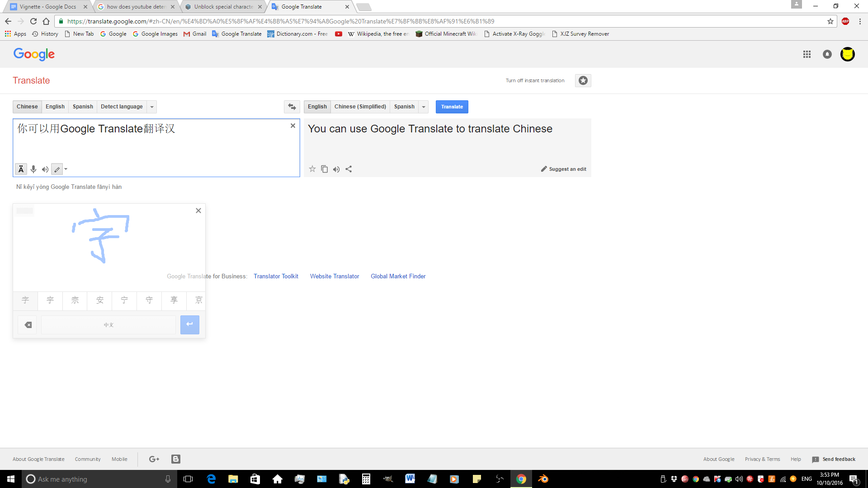Image resolution: width=868 pixels, height=488 pixels.
Task: Suggest an edit to the translation
Action: 564,169
